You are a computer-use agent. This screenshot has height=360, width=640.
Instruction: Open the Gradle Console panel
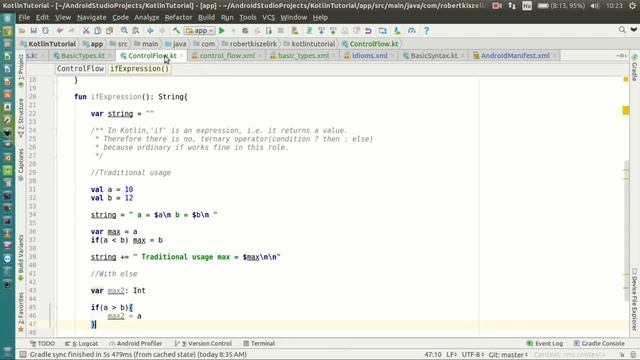click(x=599, y=344)
